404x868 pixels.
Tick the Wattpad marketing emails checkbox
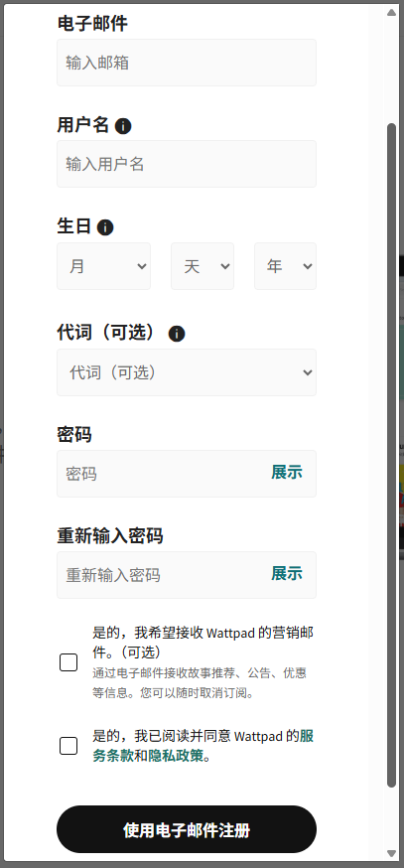68,662
